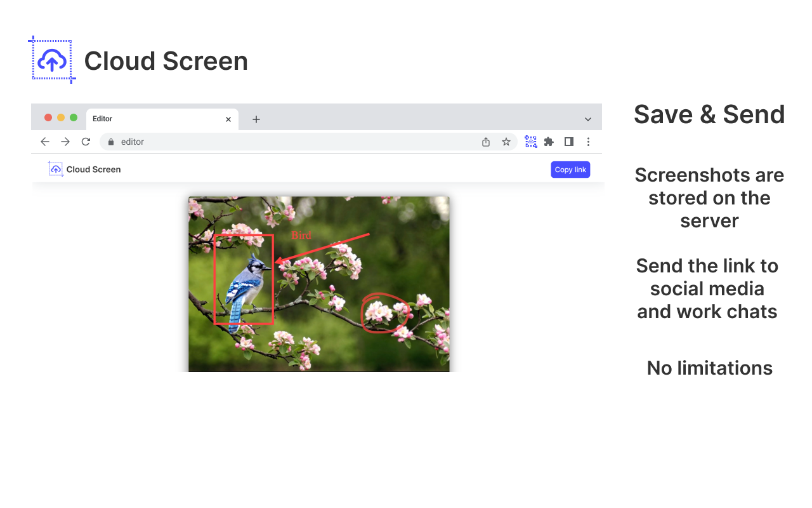View site info via the lock icon
Screen dimensions: 812x508
tap(111, 142)
